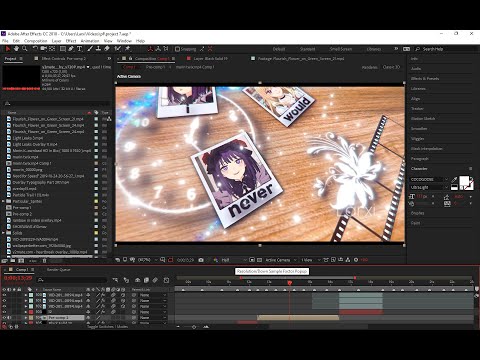
Task: Toggle the Snapping checkbox
Action: click(x=177, y=49)
